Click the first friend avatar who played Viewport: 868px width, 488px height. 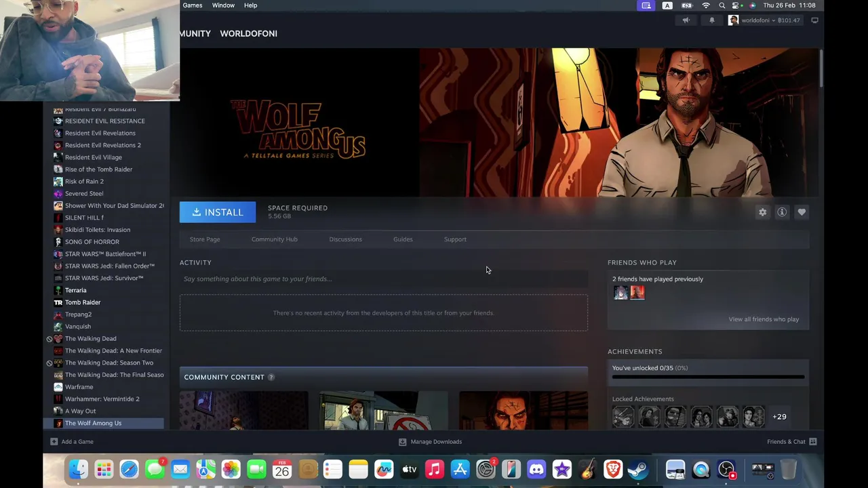620,293
